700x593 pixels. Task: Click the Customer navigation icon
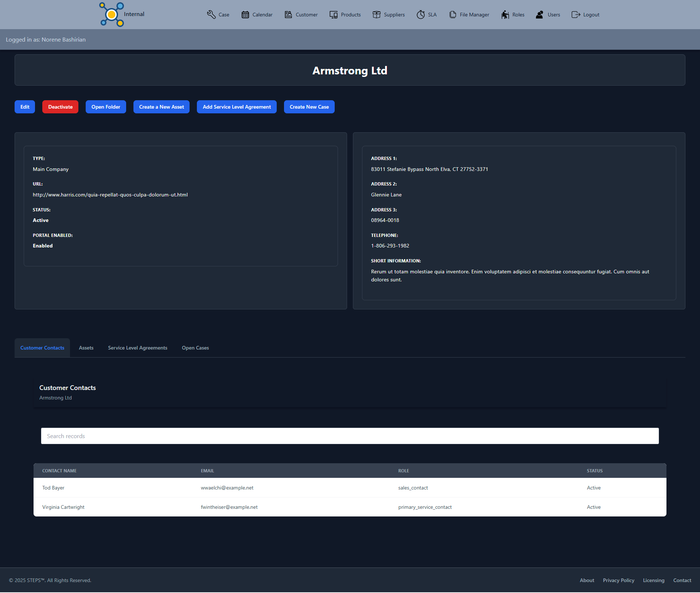tap(288, 15)
